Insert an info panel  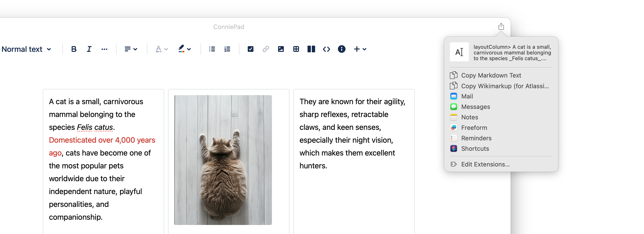tap(341, 49)
